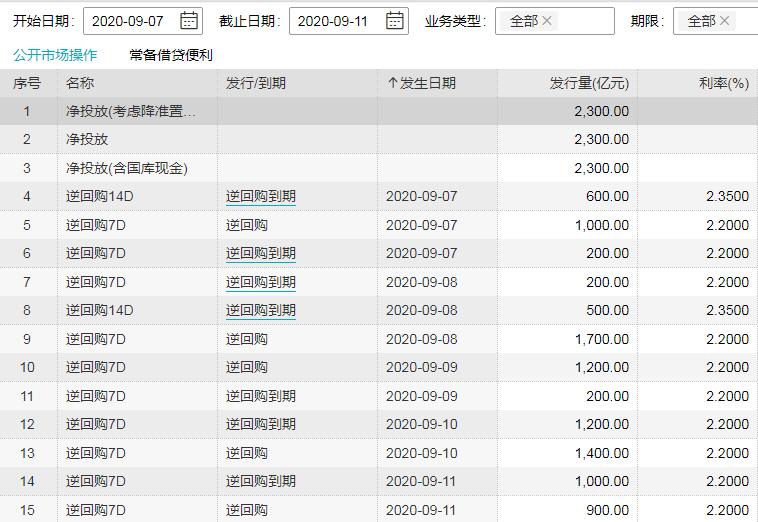Focus the 开始日期 date input field

tap(130, 21)
